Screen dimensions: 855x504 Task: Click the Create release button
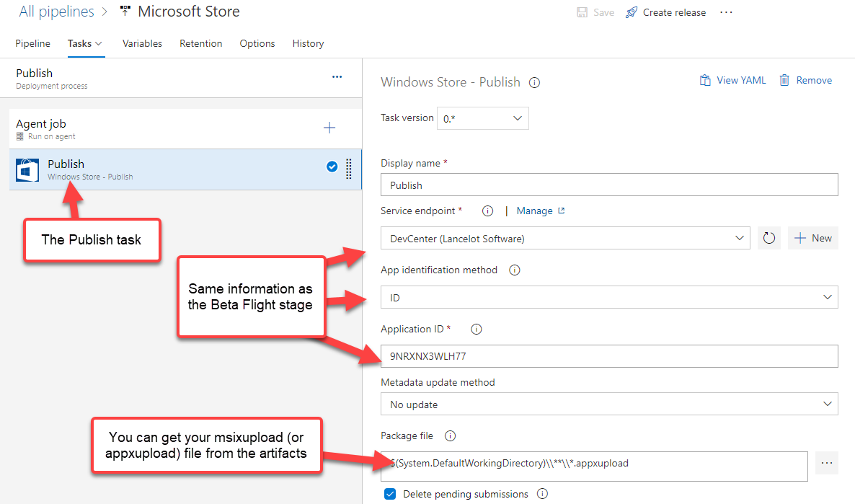click(666, 12)
